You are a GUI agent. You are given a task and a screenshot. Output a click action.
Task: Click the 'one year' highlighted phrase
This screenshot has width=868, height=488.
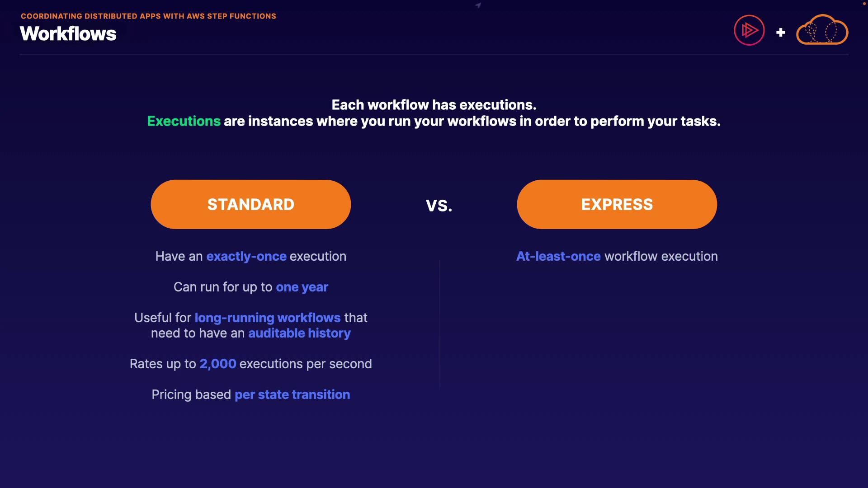pos(302,287)
